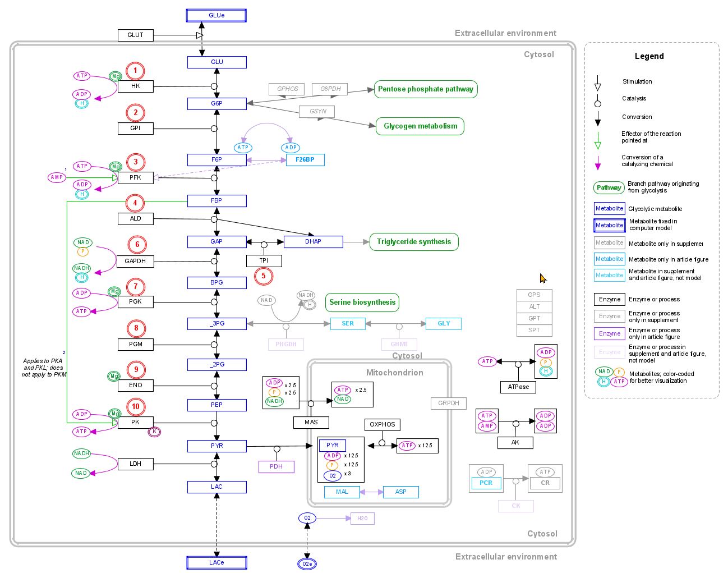Click the catalysis circle on ATPase reaction

(518, 364)
